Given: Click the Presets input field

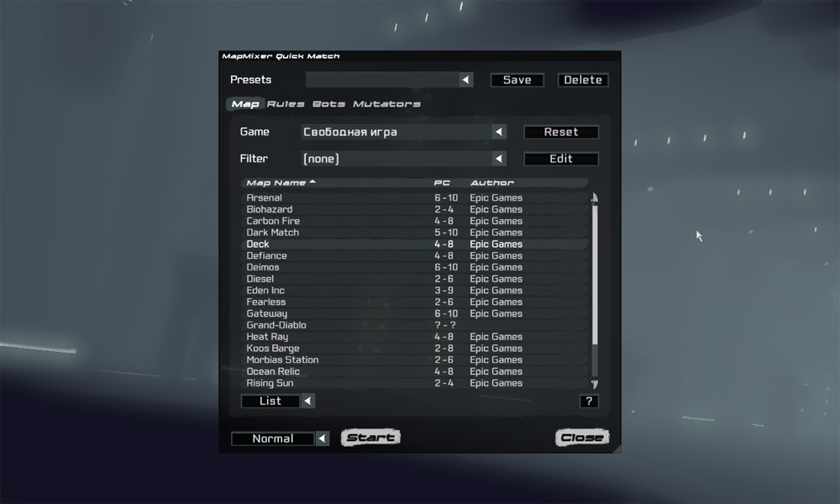Looking at the screenshot, I should (382, 80).
